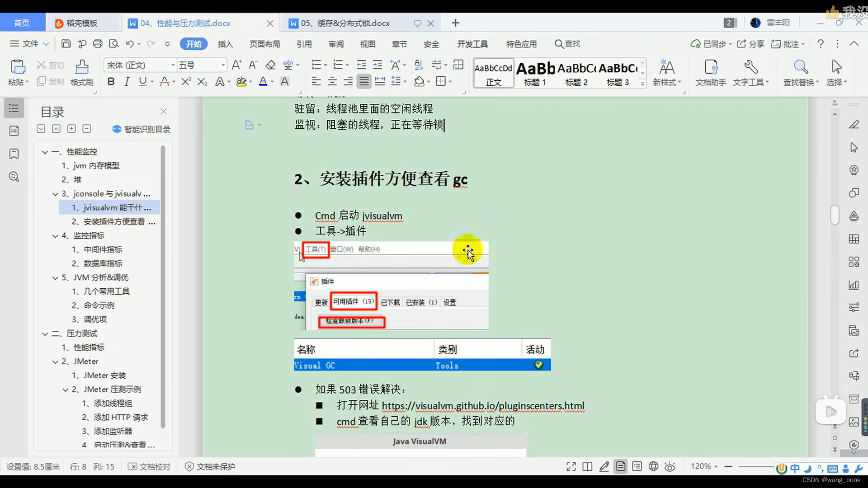
Task: Click the text highlight color swatch
Action: [241, 82]
